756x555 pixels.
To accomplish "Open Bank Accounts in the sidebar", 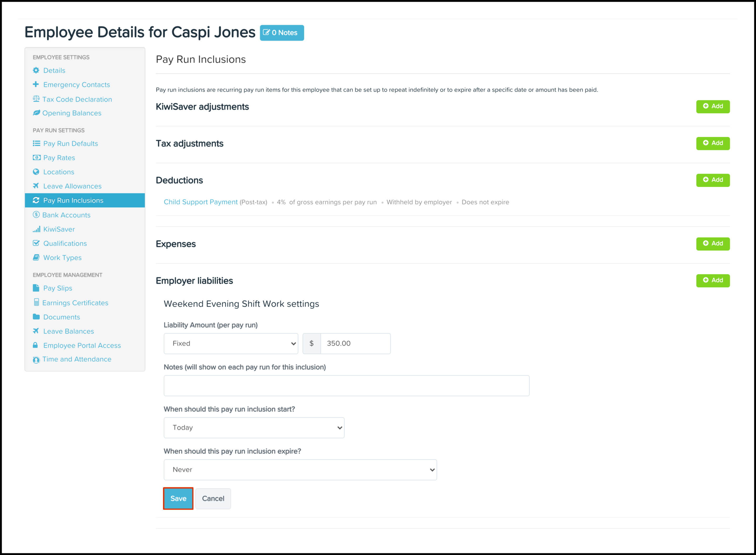I will click(66, 215).
